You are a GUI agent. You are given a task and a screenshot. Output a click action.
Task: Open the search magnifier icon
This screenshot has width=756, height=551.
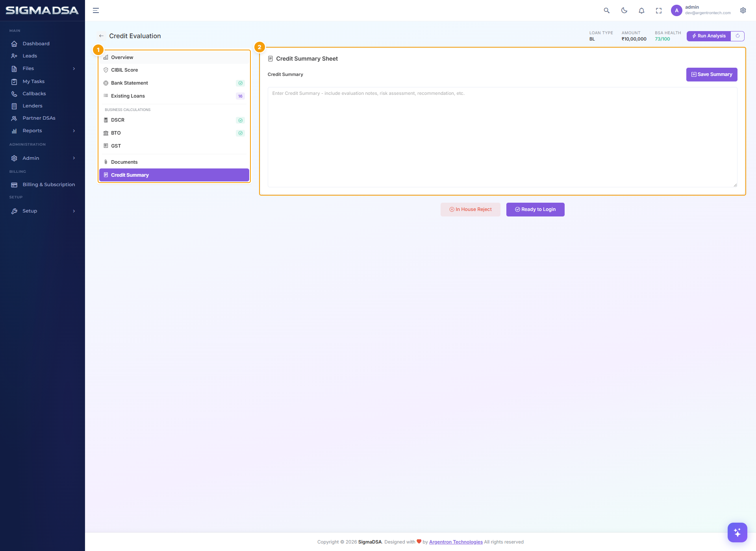click(x=607, y=11)
